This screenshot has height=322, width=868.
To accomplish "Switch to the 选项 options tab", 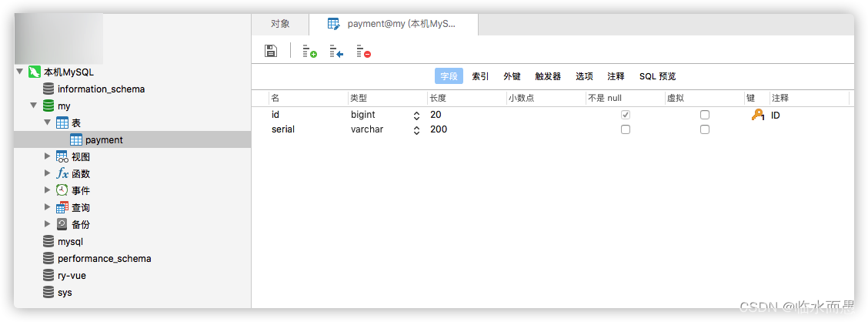I will point(585,76).
